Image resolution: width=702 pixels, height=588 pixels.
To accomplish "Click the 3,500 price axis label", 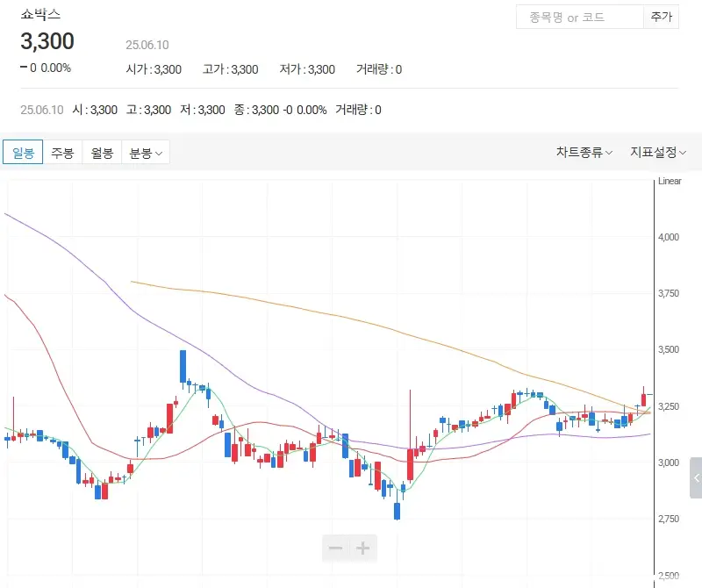I will point(669,349).
